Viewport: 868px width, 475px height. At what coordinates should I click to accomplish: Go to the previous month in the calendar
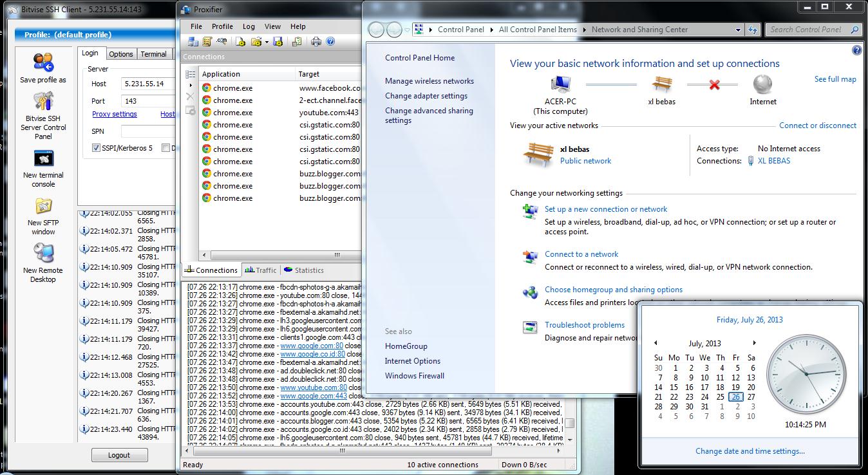click(656, 343)
